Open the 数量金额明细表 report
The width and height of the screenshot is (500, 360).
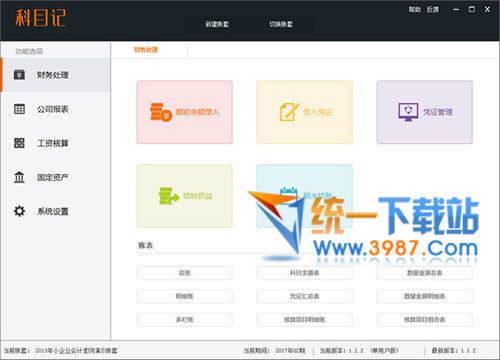pos(424,296)
